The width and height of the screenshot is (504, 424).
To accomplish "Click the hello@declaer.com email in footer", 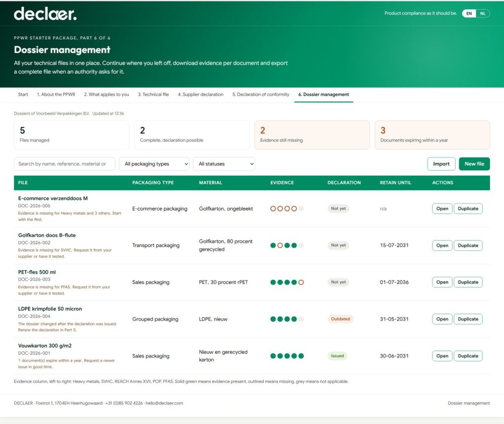I will (x=164, y=403).
